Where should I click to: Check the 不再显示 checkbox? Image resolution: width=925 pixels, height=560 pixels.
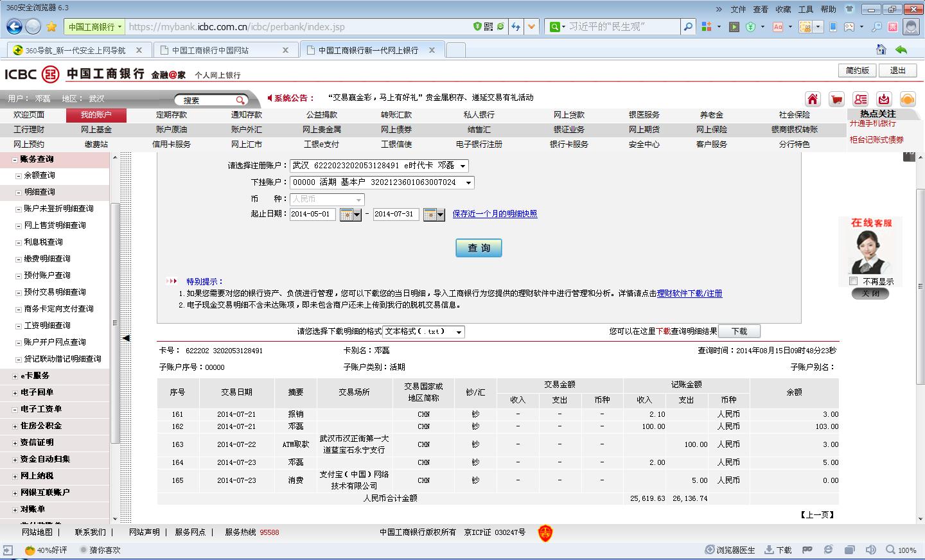pos(854,281)
